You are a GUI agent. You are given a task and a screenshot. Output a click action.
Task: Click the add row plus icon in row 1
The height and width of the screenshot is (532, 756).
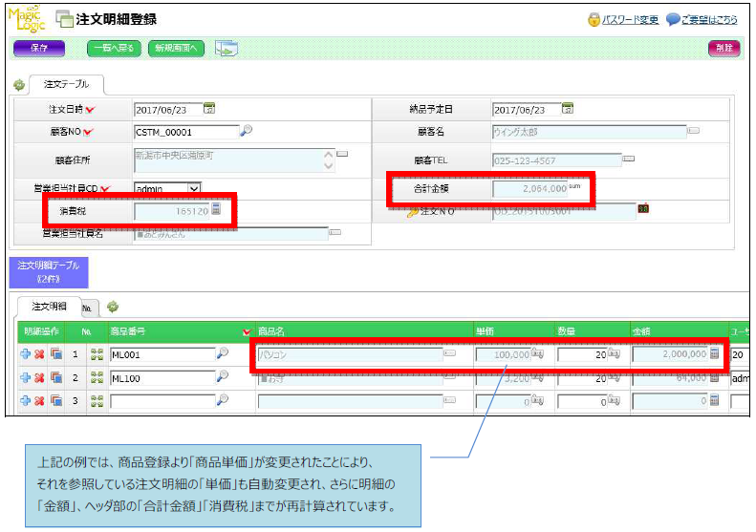[25, 353]
